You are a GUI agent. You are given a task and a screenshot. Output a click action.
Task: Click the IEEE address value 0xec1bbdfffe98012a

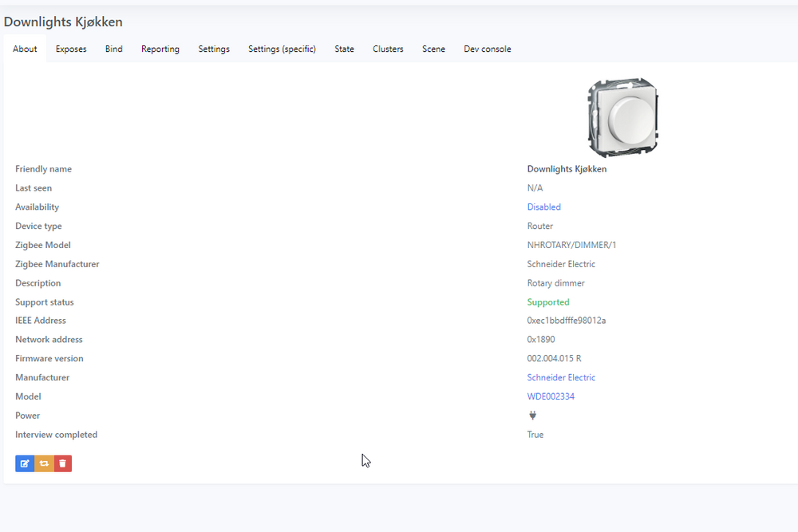coord(567,321)
